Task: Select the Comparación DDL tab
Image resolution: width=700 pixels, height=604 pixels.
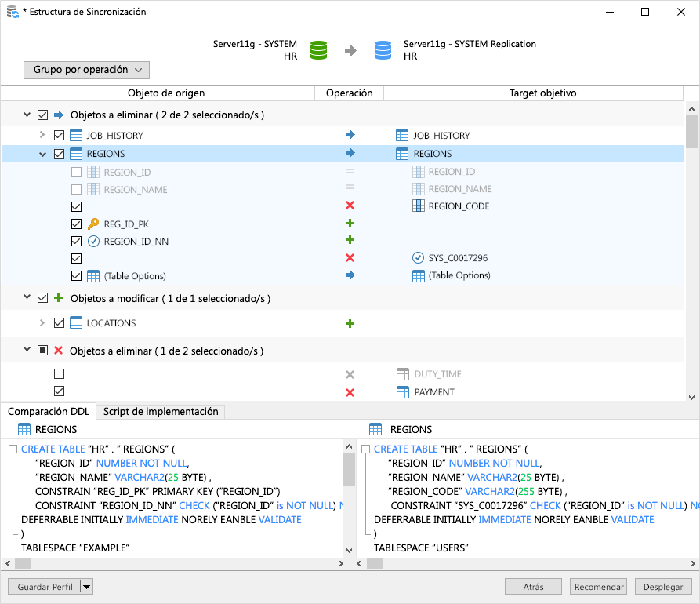Action: 49,411
